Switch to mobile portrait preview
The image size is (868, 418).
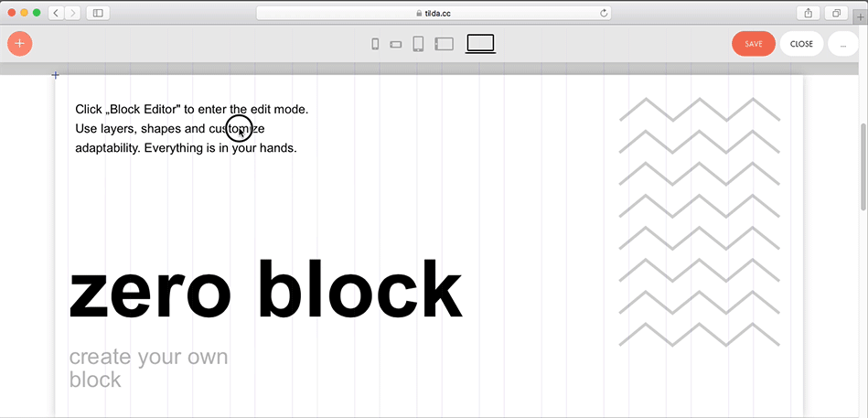pyautogui.click(x=375, y=44)
